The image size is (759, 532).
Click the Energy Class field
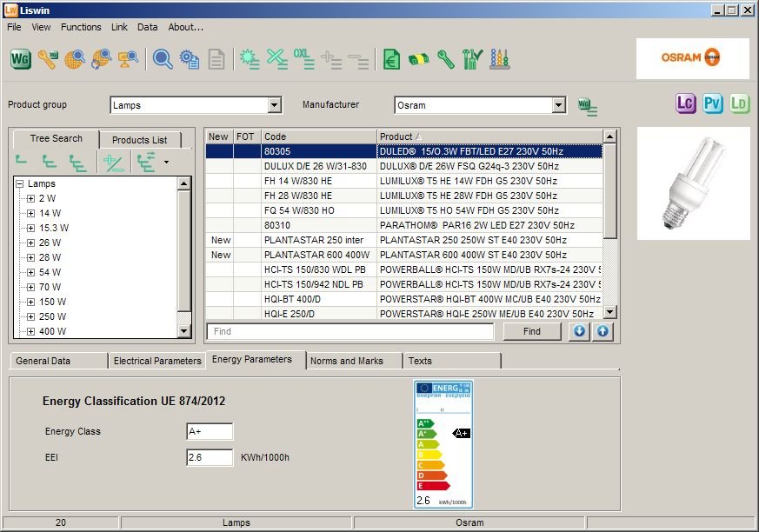pyautogui.click(x=210, y=431)
